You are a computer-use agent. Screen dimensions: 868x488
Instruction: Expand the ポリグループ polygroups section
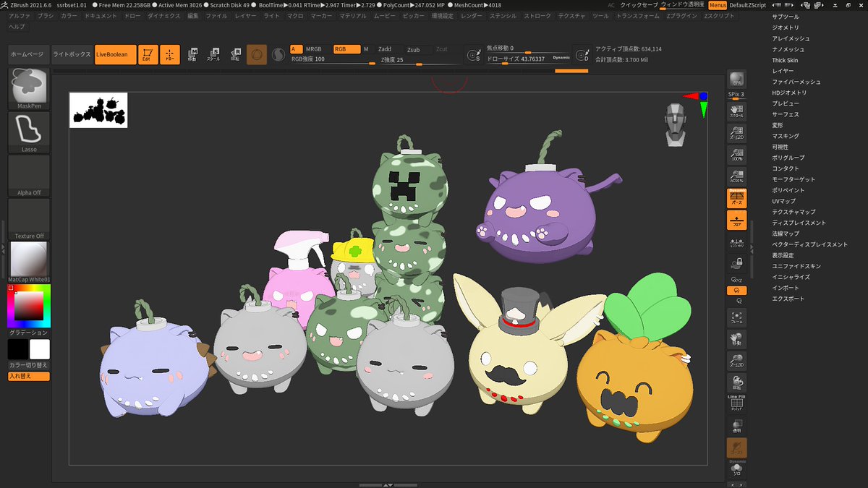pos(788,158)
